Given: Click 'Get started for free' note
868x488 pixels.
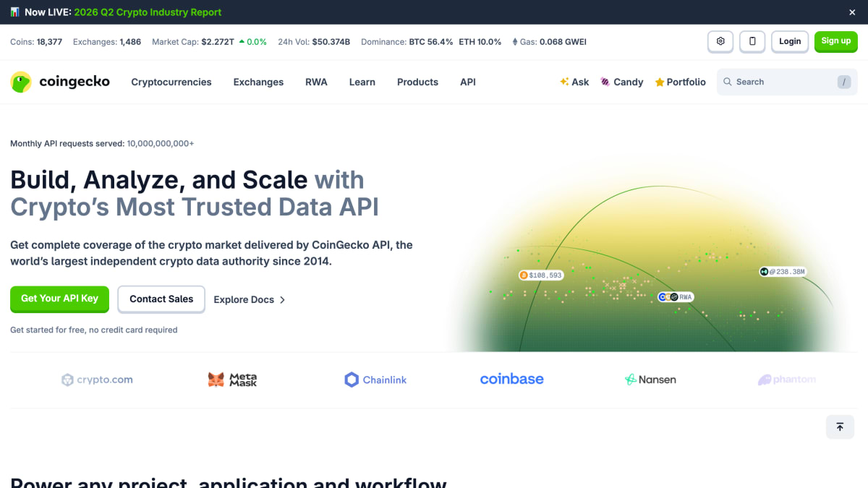Looking at the screenshot, I should pyautogui.click(x=94, y=330).
